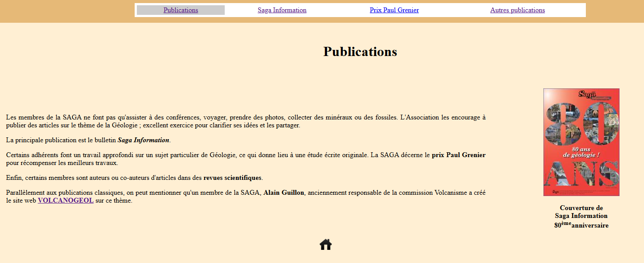Screen dimensions: 644x263
Task: Select the Publications tab in navigation bar
Action: click(181, 10)
